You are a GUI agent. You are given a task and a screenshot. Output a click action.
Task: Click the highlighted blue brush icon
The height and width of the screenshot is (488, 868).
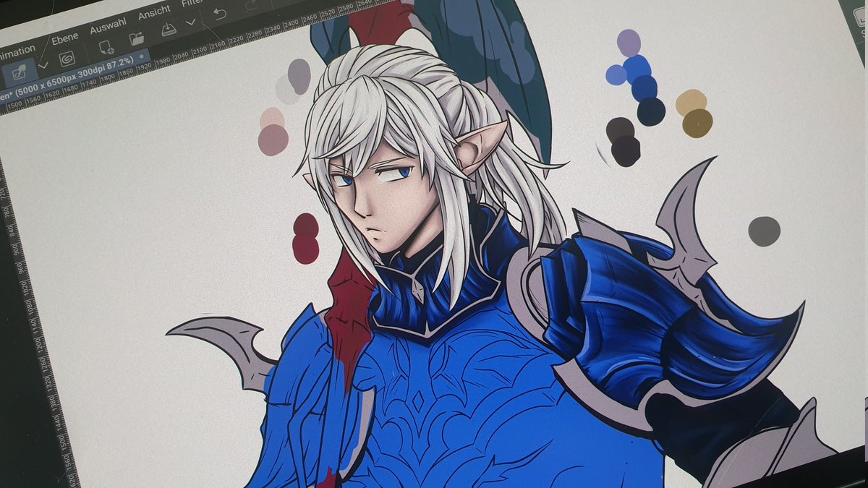point(19,72)
